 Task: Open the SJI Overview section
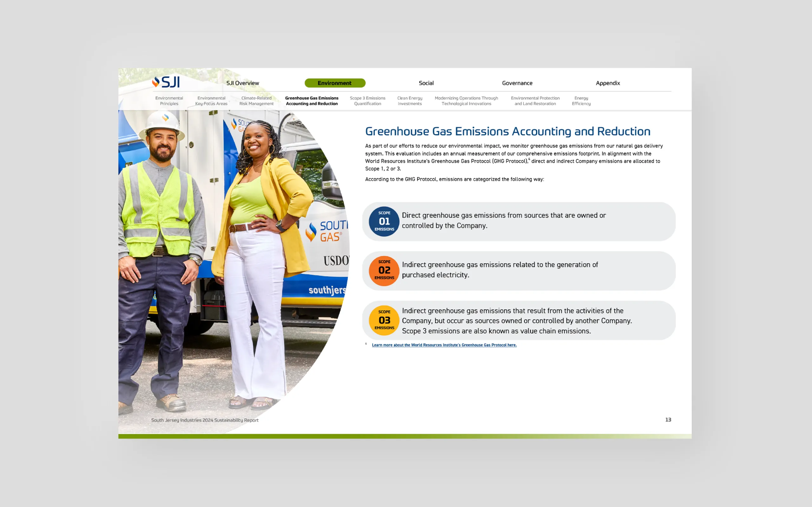(242, 83)
